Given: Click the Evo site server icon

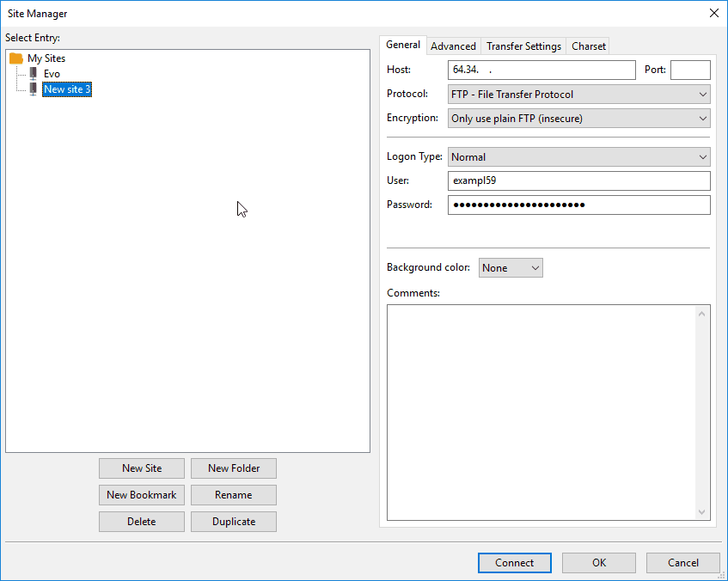Looking at the screenshot, I should 34,74.
